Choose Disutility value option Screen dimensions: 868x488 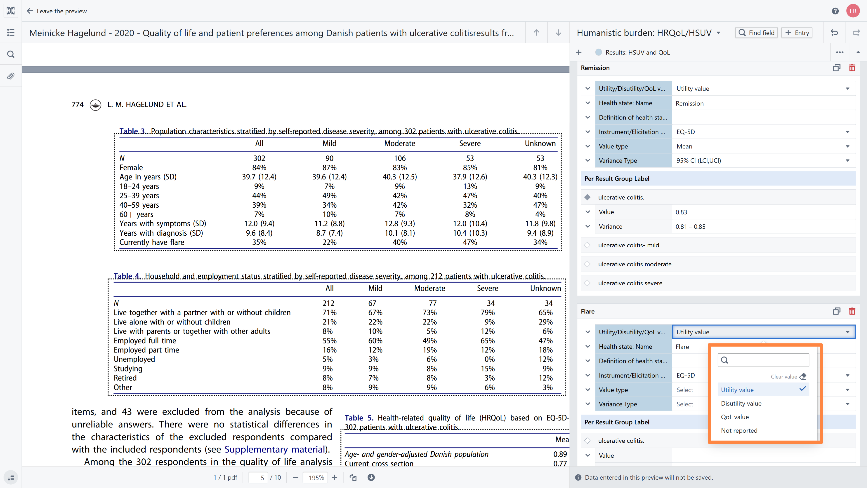[x=763, y=404]
